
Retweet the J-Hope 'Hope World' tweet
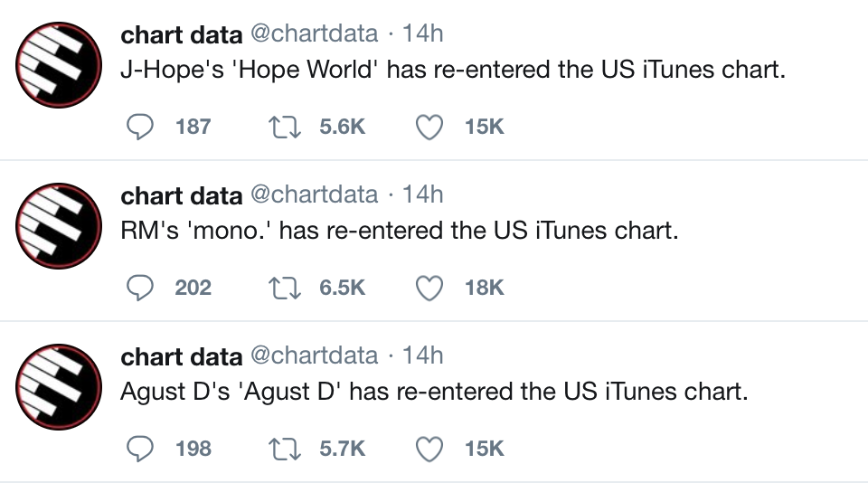click(x=285, y=127)
